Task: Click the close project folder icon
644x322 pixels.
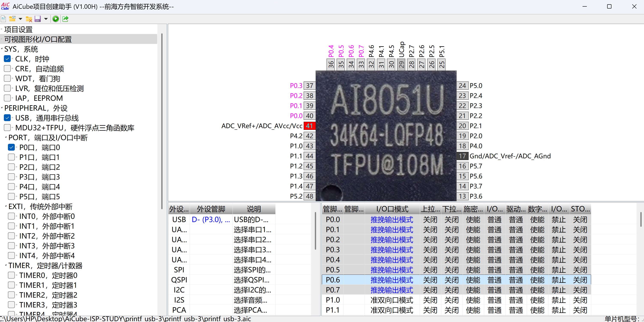Action: click(29, 19)
